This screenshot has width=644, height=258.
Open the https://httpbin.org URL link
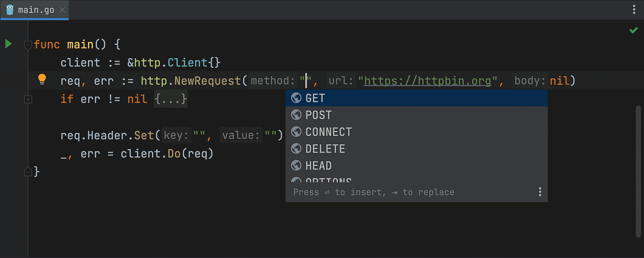tap(427, 80)
